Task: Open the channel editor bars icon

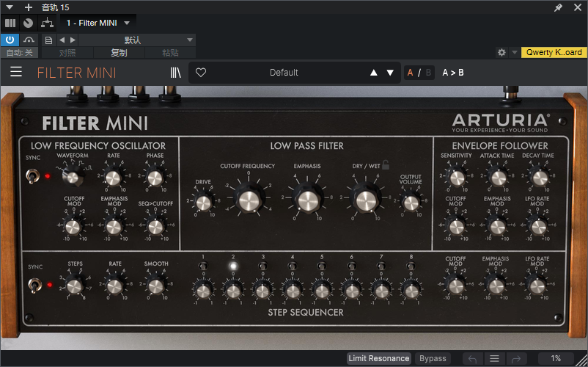Action: pyautogui.click(x=10, y=23)
